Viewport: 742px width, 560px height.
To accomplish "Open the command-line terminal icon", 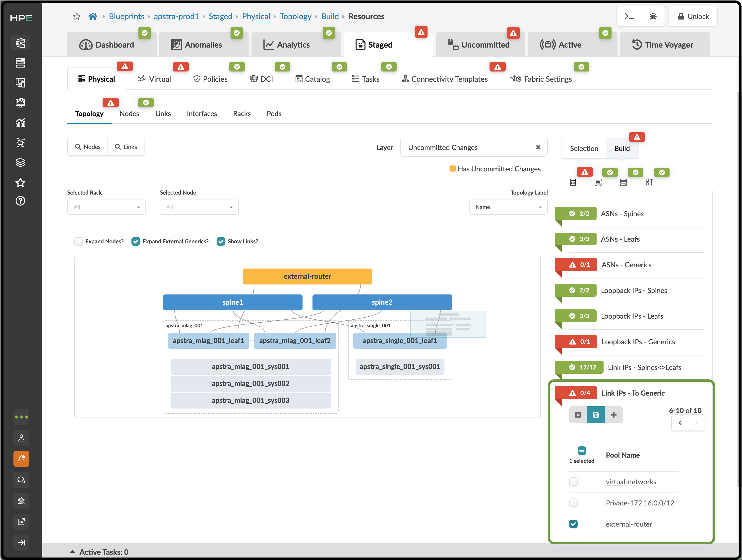I will pos(629,16).
